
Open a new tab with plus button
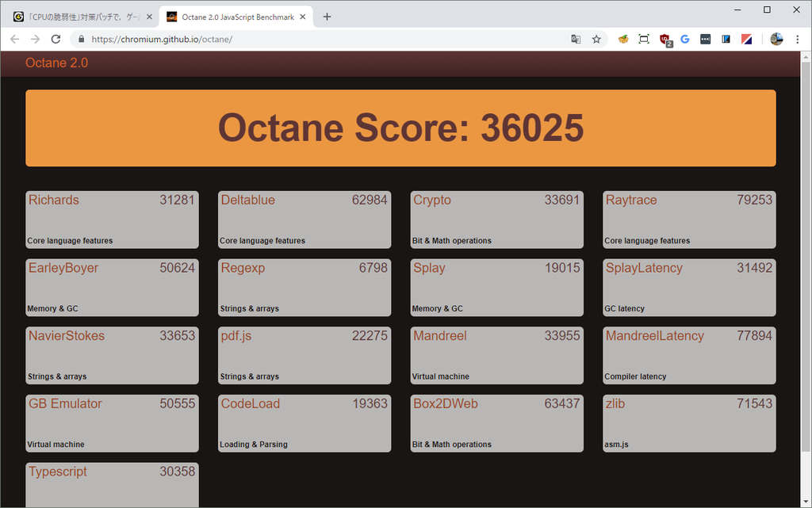click(x=327, y=17)
